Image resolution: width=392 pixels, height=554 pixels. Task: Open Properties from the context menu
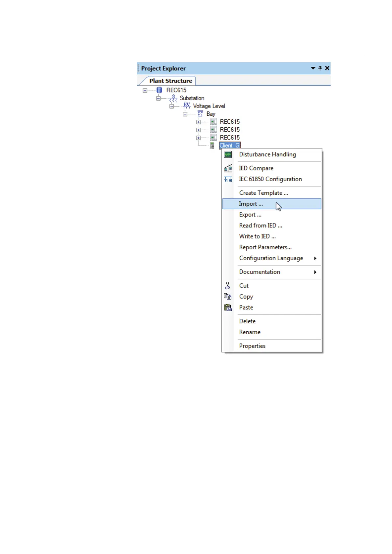[272, 346]
